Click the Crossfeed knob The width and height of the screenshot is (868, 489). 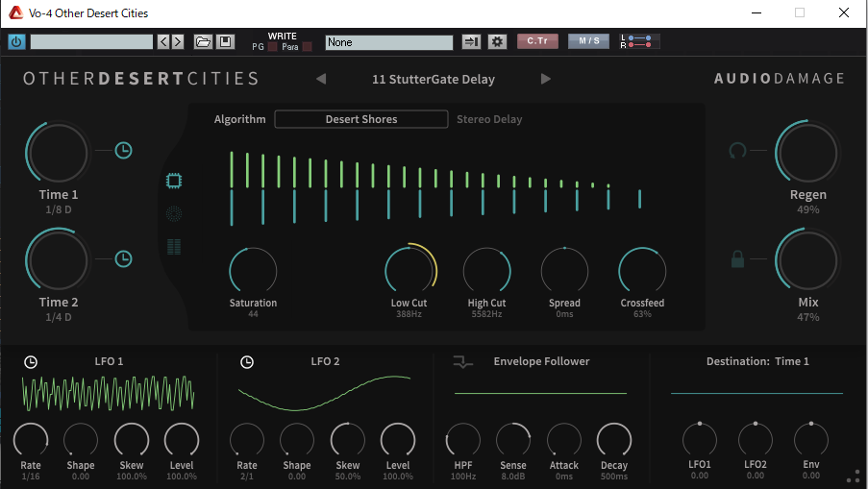(642, 271)
